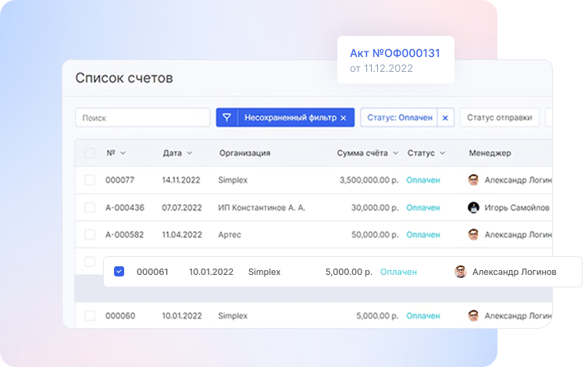Click manager avatar in row 000060
This screenshot has height=367, width=588.
(x=473, y=316)
